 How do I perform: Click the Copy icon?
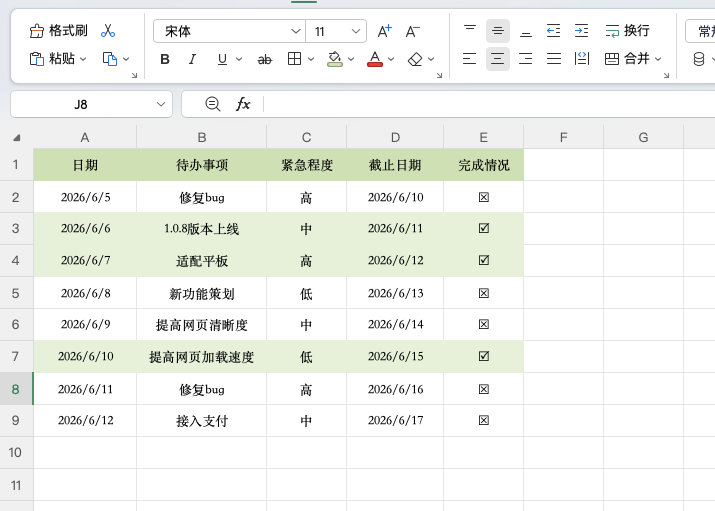click(x=110, y=59)
